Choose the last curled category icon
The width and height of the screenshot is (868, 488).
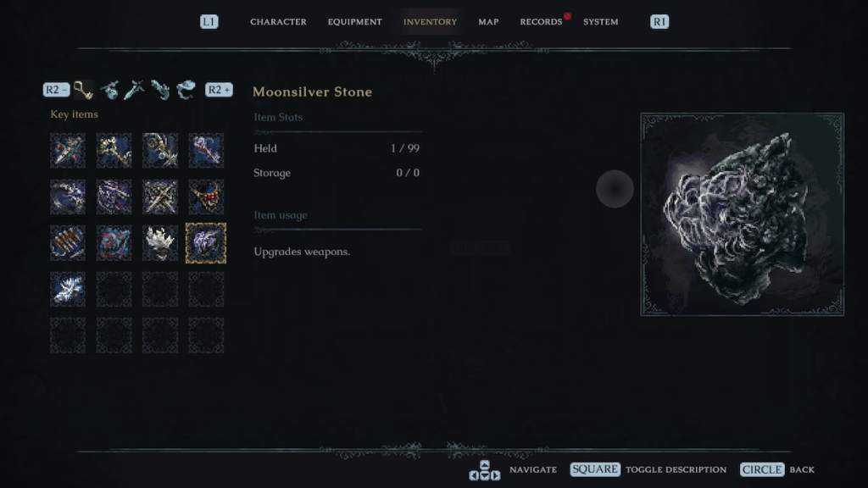[186, 90]
